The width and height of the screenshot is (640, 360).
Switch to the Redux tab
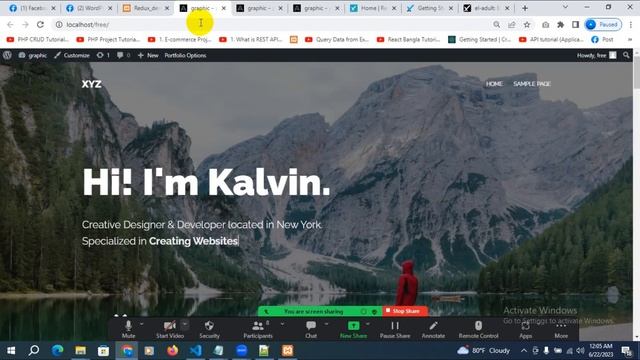146,8
